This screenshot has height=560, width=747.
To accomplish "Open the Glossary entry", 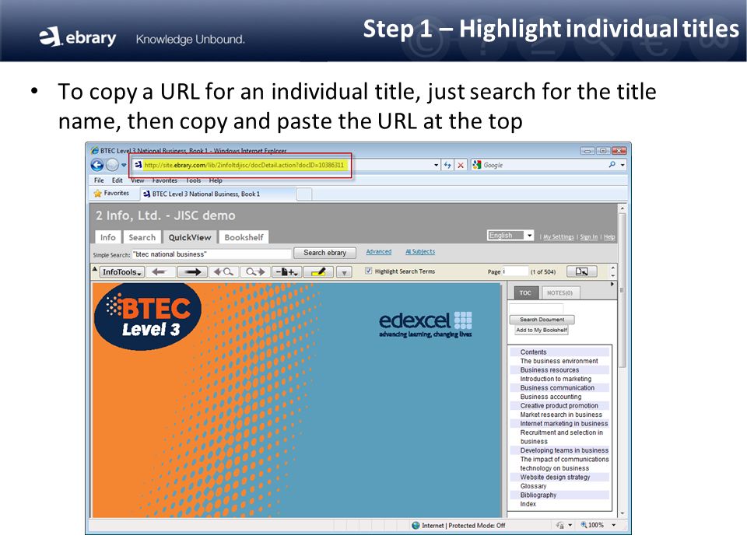I will [533, 486].
